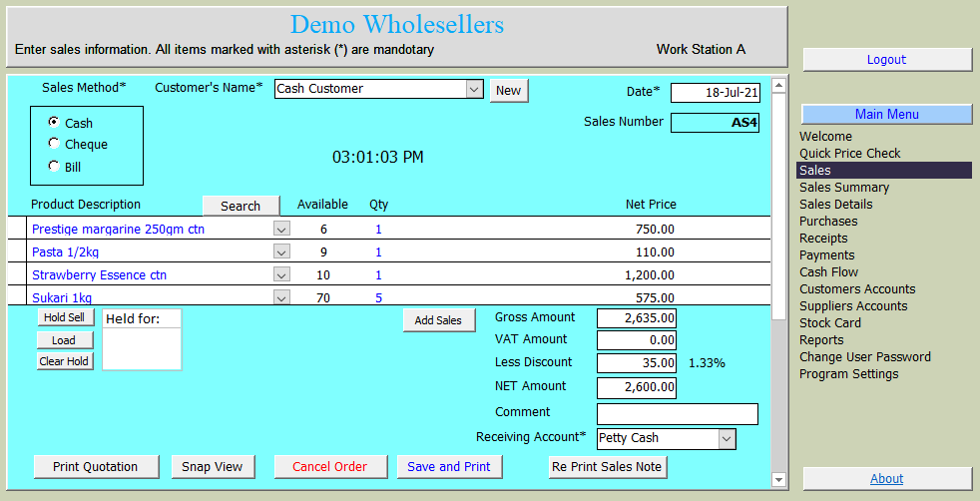Click the Comment input field

(677, 413)
